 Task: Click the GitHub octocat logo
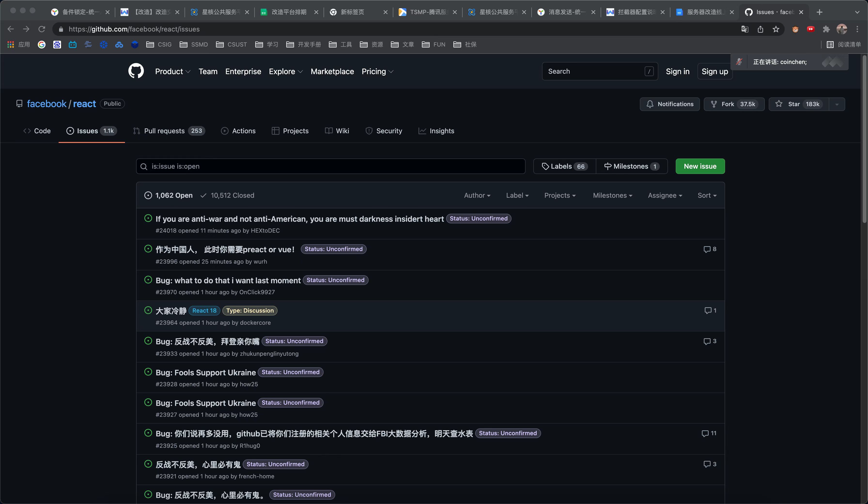pos(136,71)
